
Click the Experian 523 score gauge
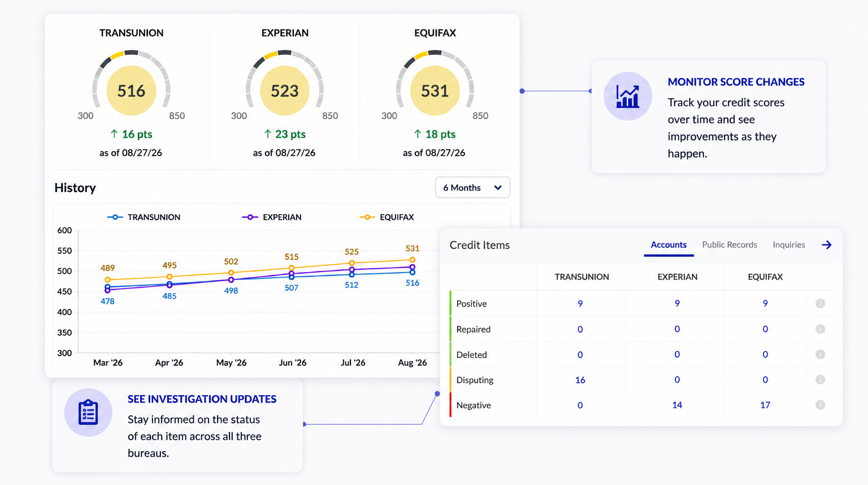[x=284, y=85]
